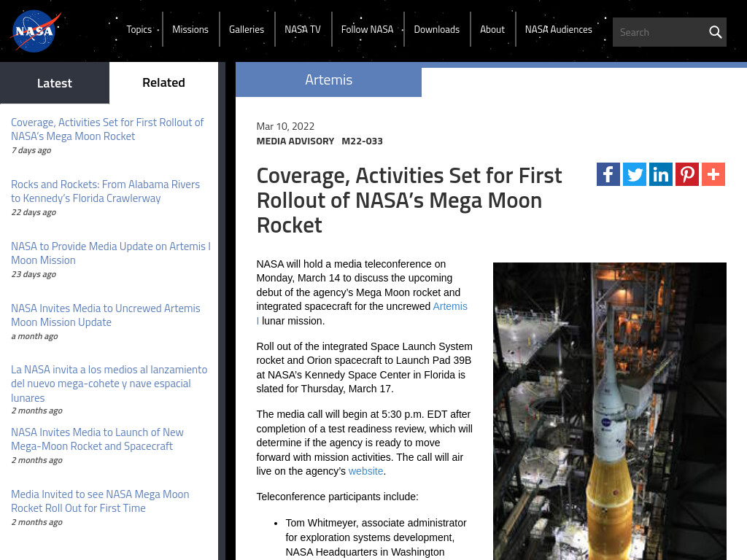Share article on LinkedIn

click(661, 174)
